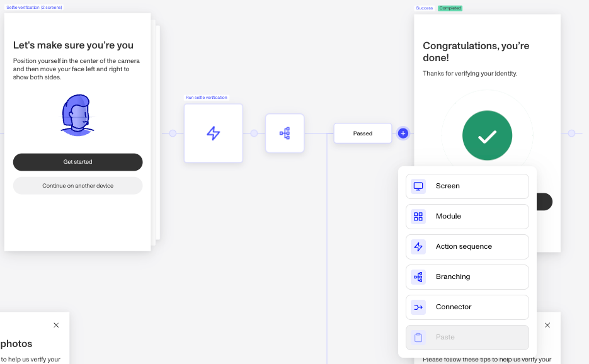The height and width of the screenshot is (364, 589).
Task: Click Thanks for verifying your identity text
Action: pos(470,73)
